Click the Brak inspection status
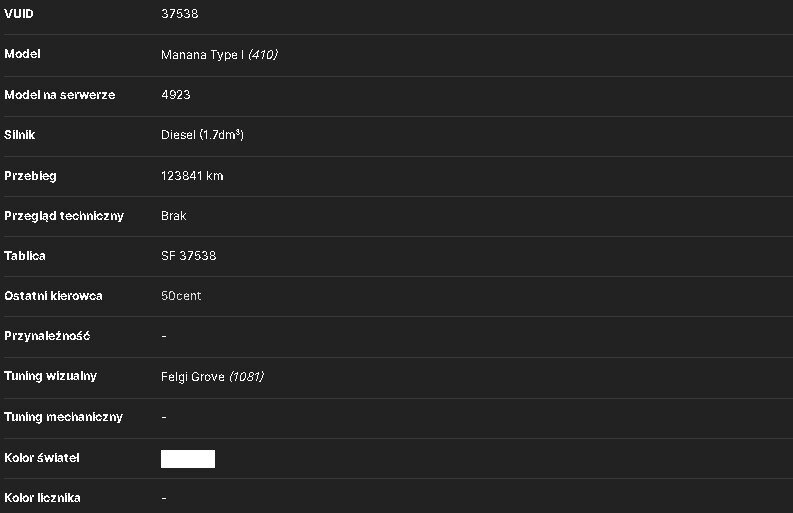793x513 pixels. coord(173,216)
